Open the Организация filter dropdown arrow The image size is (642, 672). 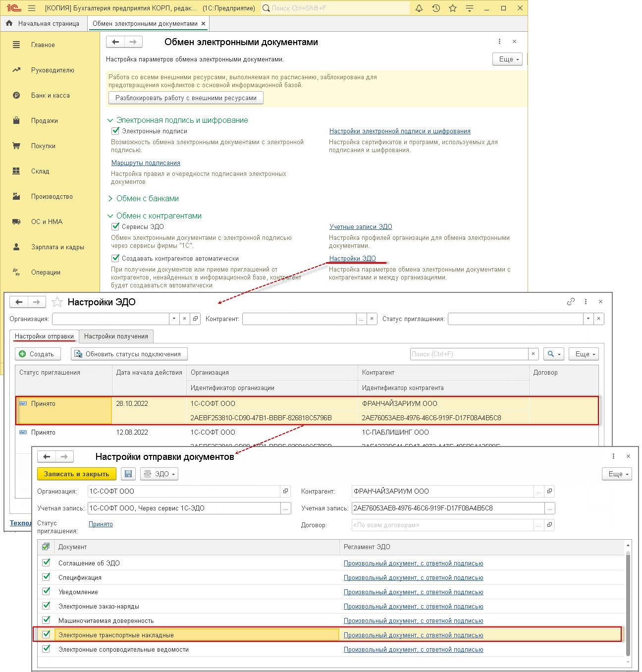pos(174,319)
